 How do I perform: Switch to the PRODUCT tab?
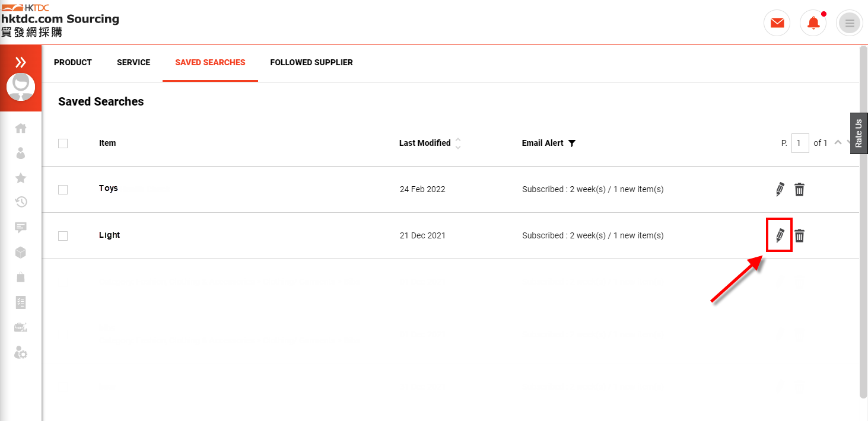tap(73, 62)
